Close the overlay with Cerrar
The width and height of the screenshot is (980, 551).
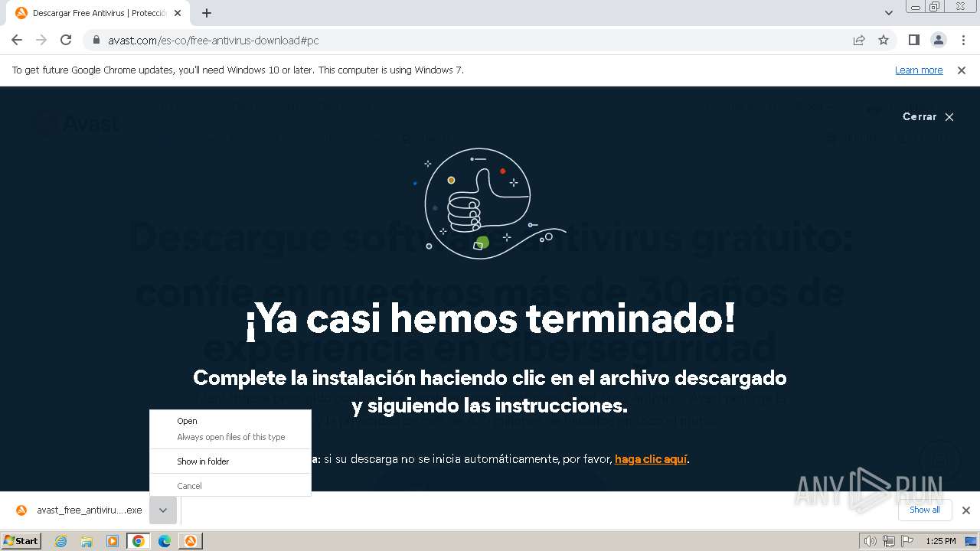928,117
